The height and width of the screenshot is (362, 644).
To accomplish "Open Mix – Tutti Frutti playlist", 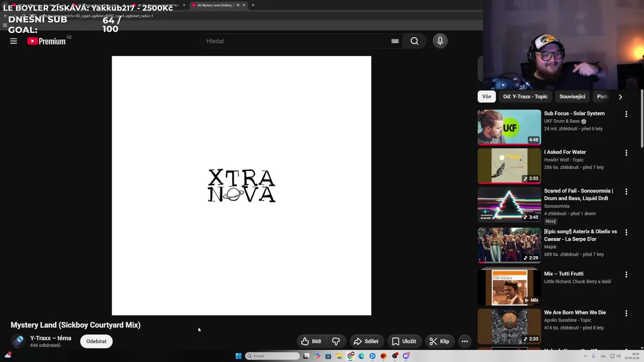I will 563,274.
